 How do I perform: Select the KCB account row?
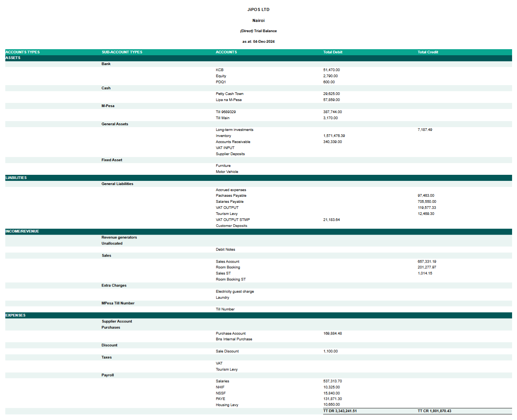[x=220, y=70]
